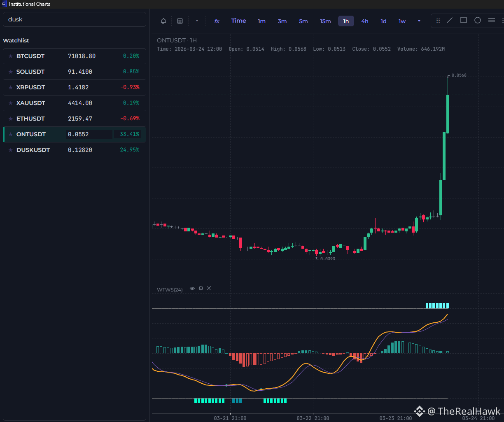Image resolution: width=504 pixels, height=422 pixels.
Task: Click the 03-22 21:00 time axis label
Action: point(313,418)
